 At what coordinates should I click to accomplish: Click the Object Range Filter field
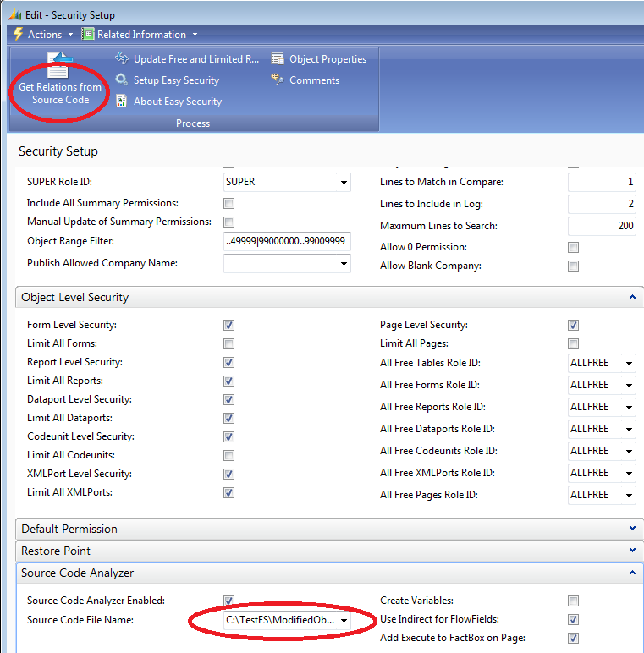[x=287, y=241]
